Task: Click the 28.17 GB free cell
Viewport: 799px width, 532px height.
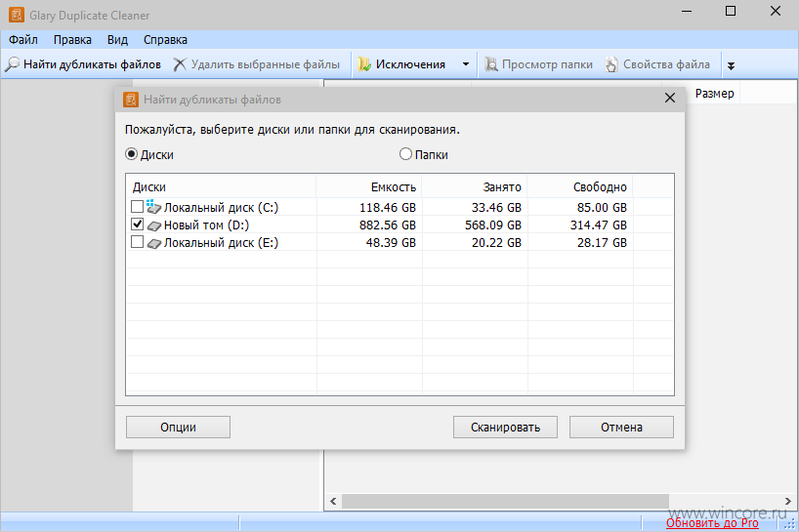Action: pos(602,243)
